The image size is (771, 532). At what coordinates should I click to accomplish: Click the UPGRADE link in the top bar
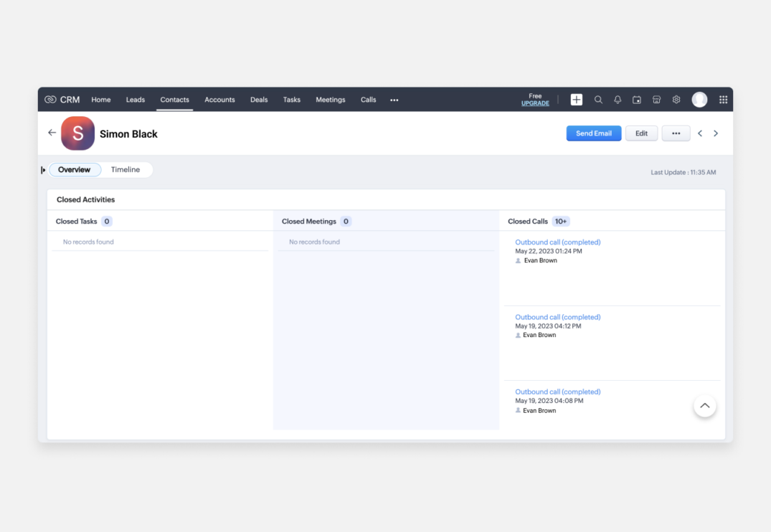[x=535, y=103]
